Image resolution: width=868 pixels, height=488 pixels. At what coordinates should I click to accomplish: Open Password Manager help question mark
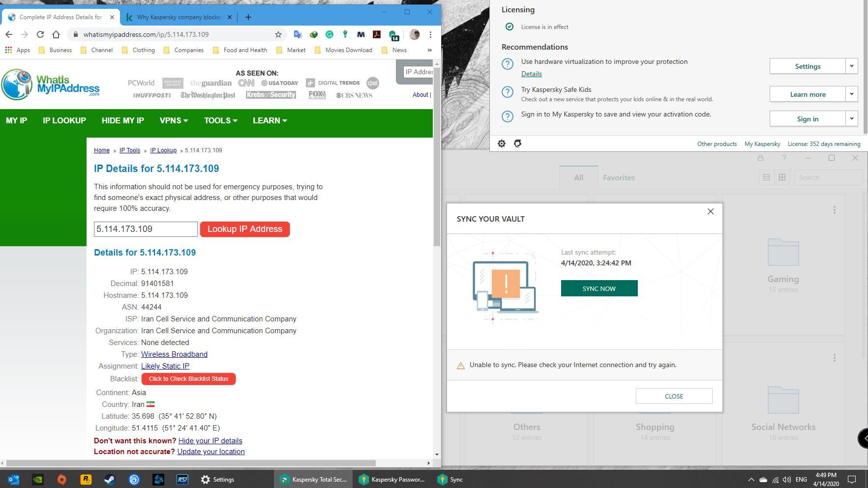[784, 158]
